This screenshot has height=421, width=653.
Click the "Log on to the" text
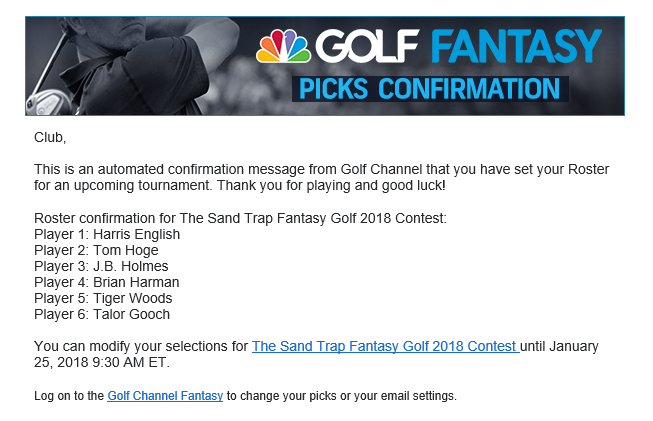(69, 396)
